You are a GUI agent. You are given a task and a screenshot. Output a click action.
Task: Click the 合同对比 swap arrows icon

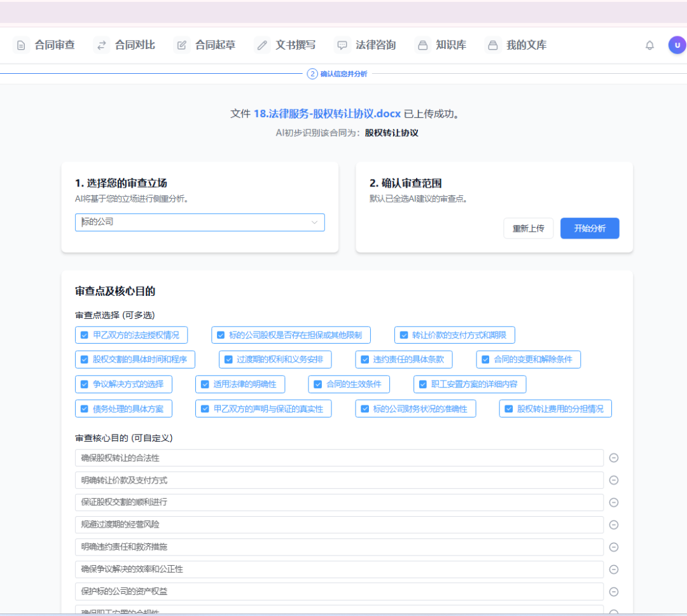pyautogui.click(x=102, y=45)
